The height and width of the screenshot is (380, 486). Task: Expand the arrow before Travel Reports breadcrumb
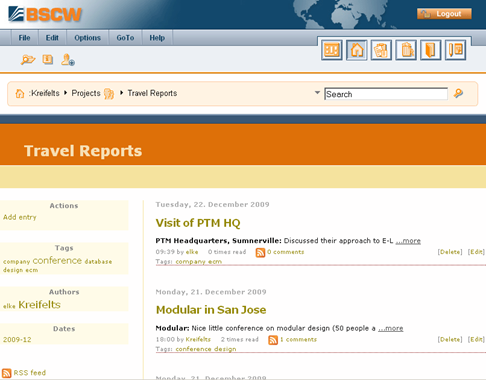pos(121,92)
